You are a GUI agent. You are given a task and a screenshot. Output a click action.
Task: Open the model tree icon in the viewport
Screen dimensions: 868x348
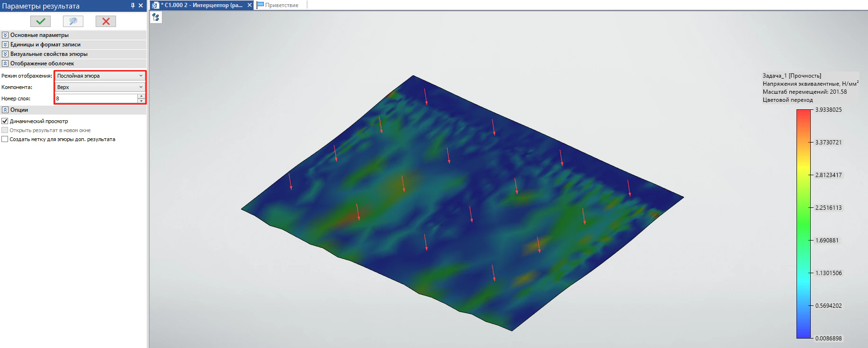tap(156, 18)
